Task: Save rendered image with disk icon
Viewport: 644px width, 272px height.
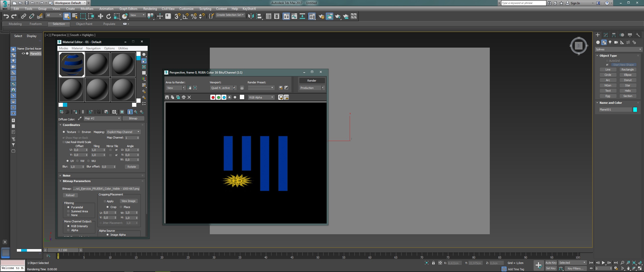Action: tap(167, 97)
